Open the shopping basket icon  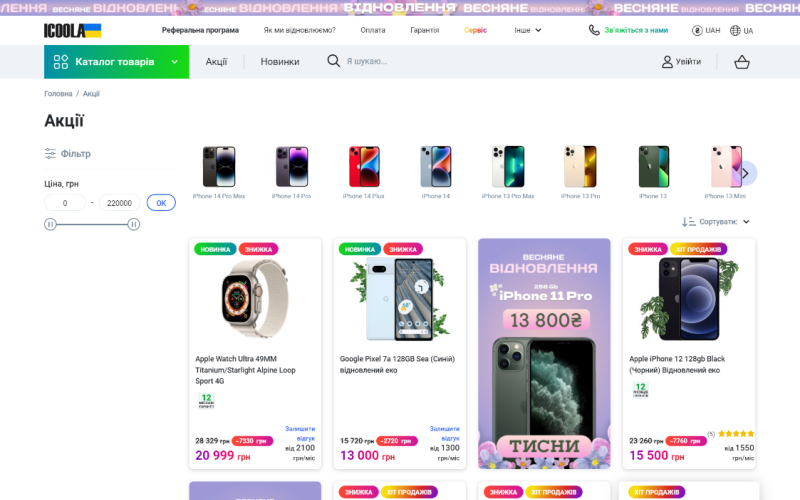[741, 62]
